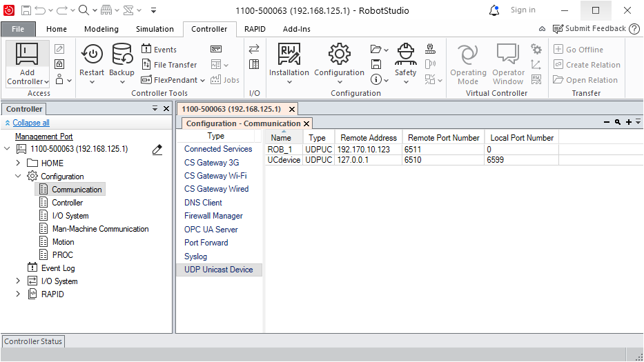This screenshot has width=644, height=362.
Task: Click Sign in
Action: coord(523,10)
